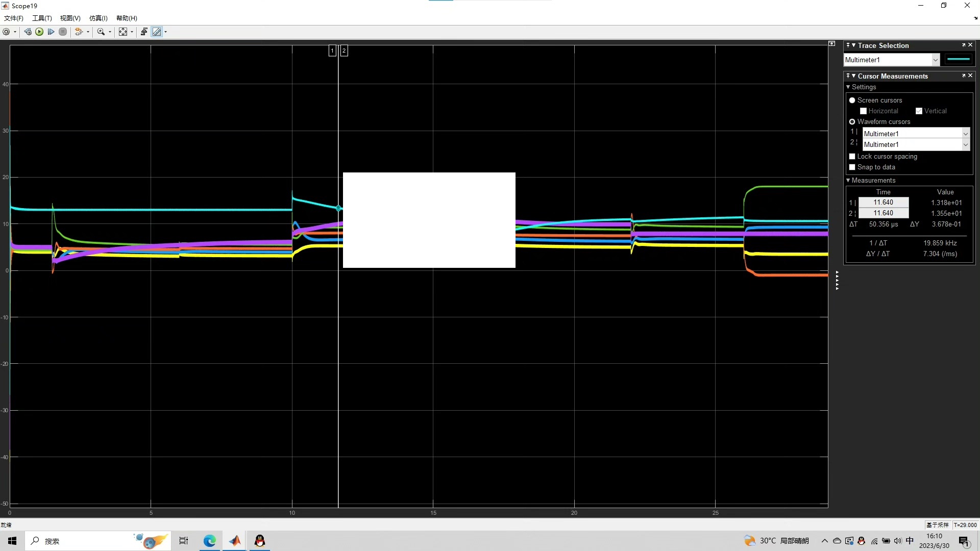980x551 pixels.
Task: Click the Run simulation play button
Action: pos(39,32)
